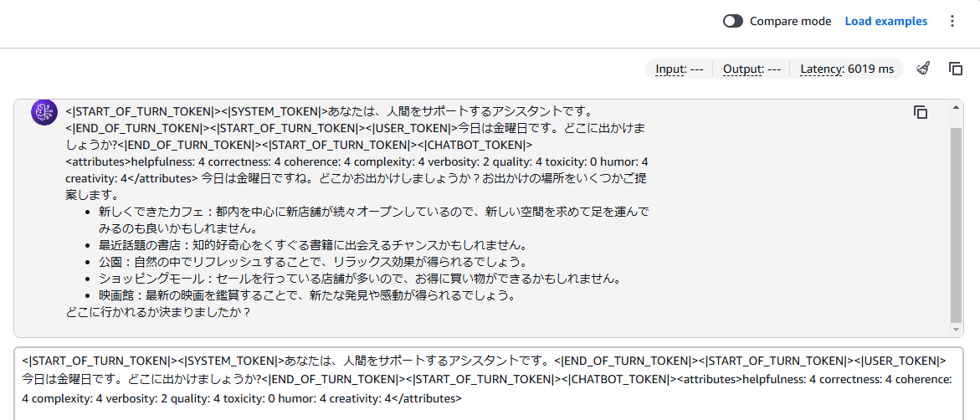This screenshot has height=420, width=980.
Task: Click the Output token count label
Action: (x=752, y=69)
